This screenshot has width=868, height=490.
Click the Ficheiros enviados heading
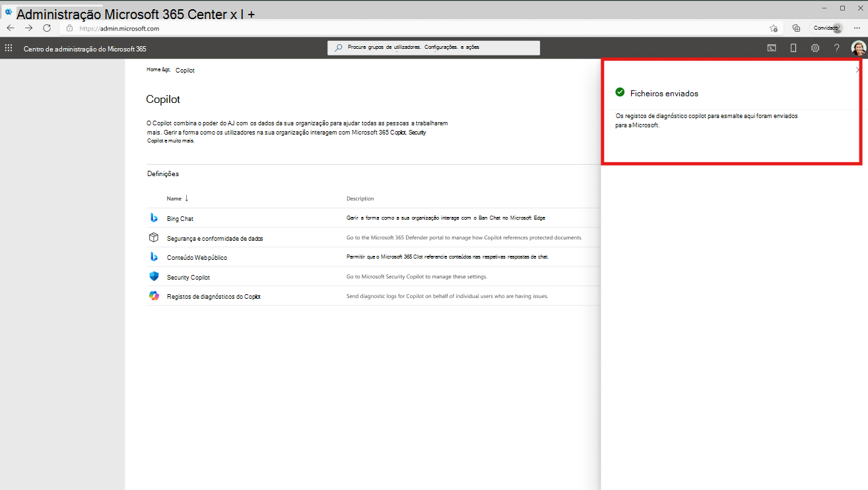664,94
